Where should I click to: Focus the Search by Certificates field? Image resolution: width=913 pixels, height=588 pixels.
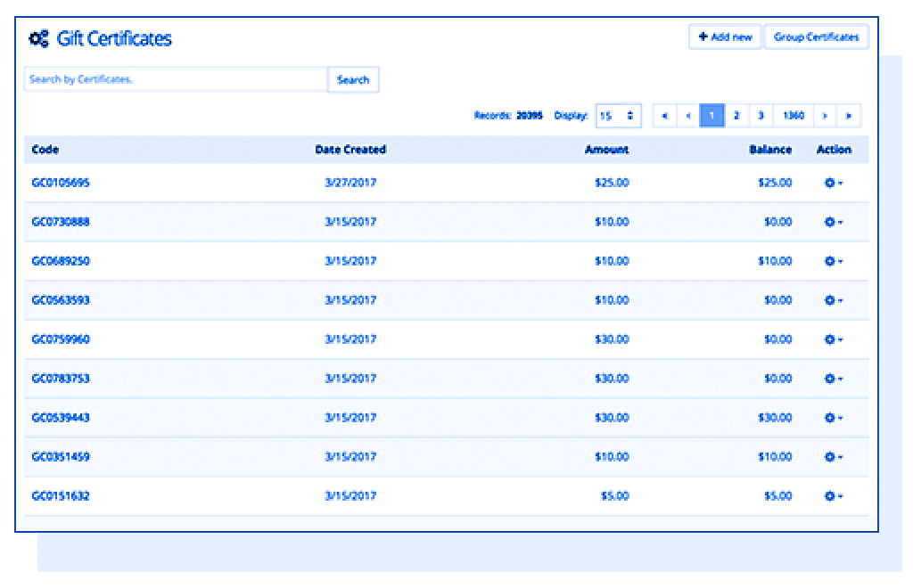tap(176, 79)
